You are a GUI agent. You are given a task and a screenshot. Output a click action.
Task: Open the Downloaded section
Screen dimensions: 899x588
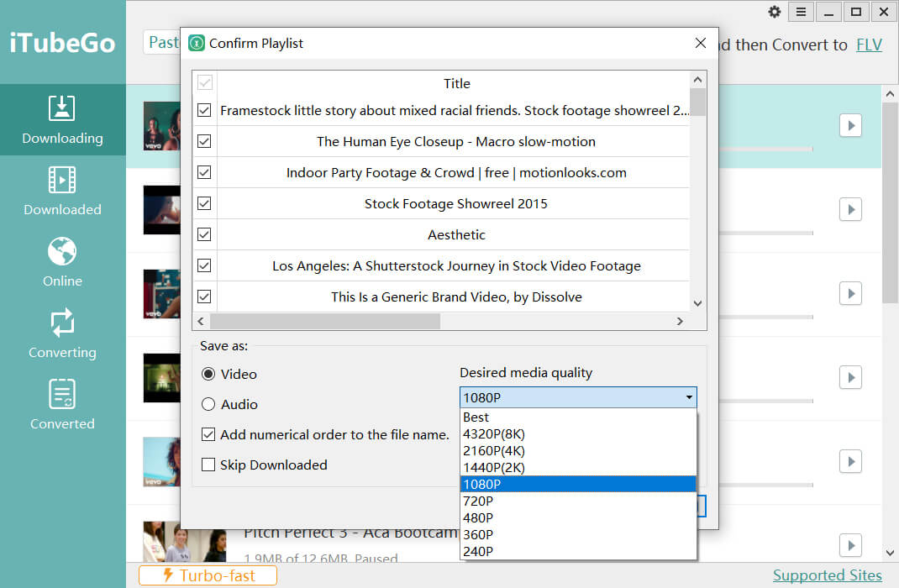tap(62, 191)
